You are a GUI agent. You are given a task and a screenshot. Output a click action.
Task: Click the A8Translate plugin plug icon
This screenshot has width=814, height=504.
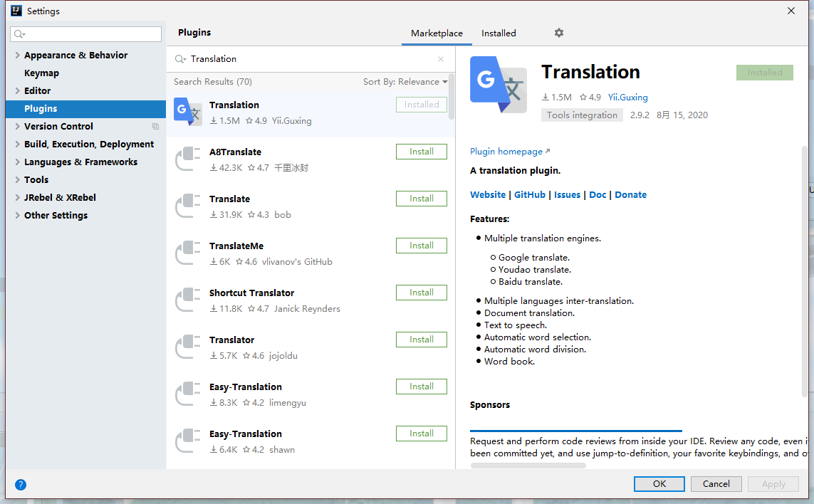click(x=188, y=159)
